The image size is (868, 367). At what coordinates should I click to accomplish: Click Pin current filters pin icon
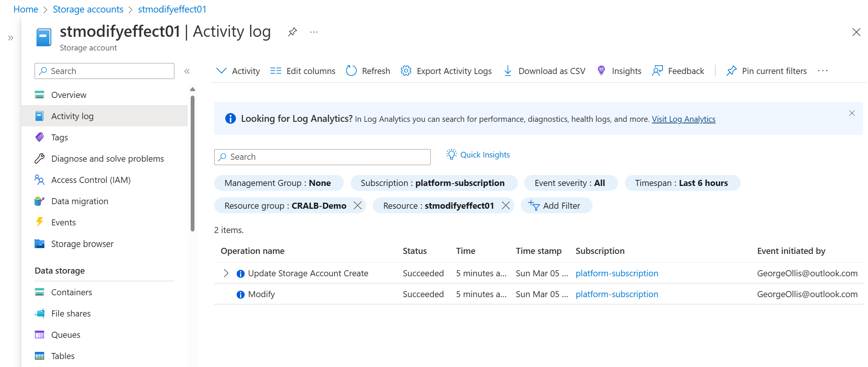[731, 71]
